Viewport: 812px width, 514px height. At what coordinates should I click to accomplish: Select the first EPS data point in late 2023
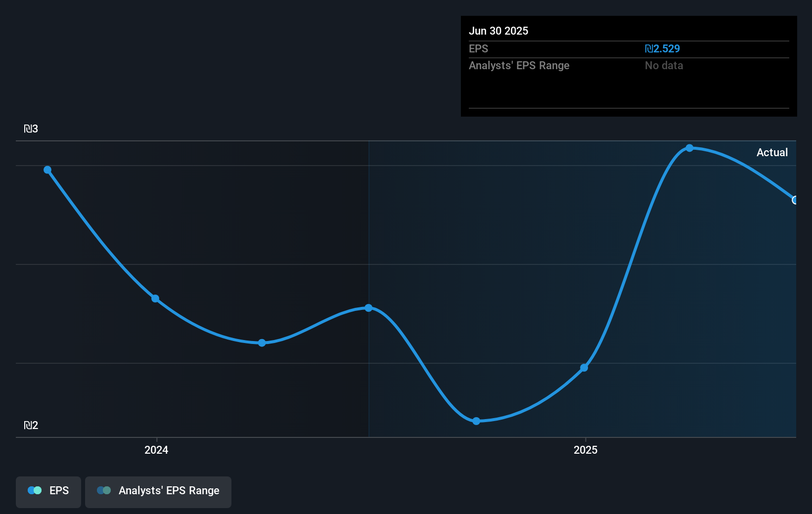point(47,170)
